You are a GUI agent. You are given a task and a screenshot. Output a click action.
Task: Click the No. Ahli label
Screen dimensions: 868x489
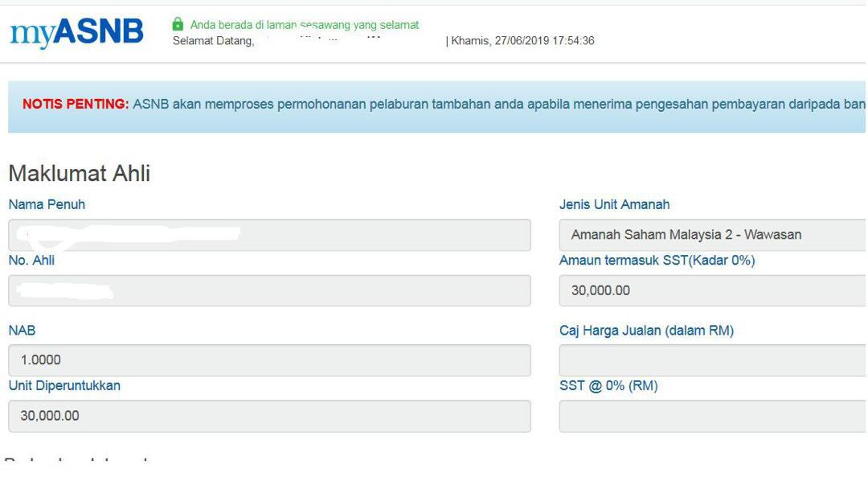(x=31, y=261)
